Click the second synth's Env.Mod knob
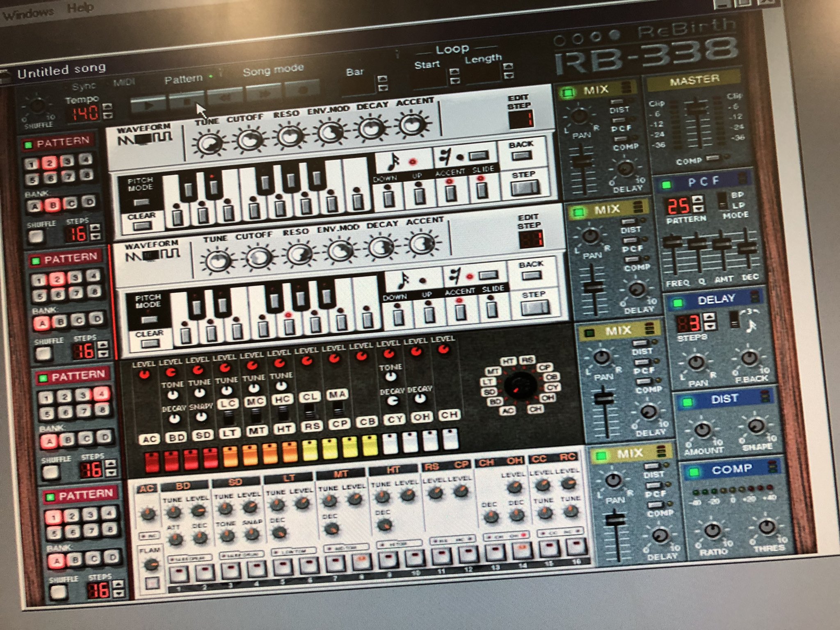The width and height of the screenshot is (840, 630). click(340, 250)
